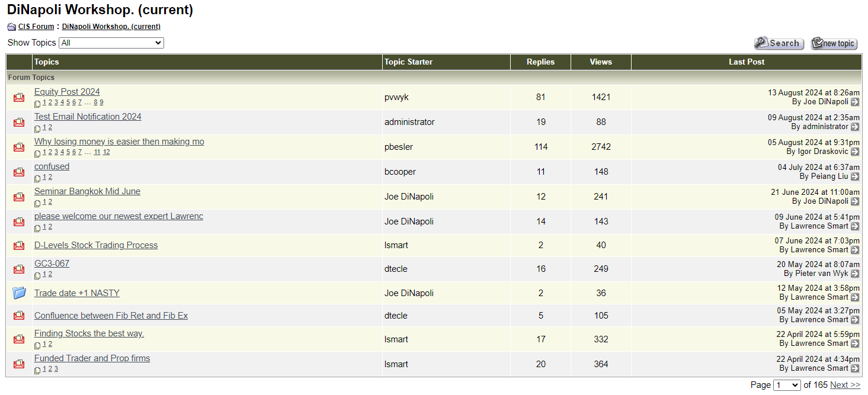Click CIS Forum breadcrumb link
The height and width of the screenshot is (395, 868).
(36, 27)
